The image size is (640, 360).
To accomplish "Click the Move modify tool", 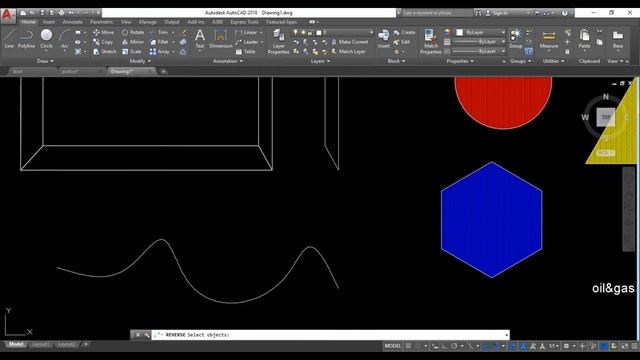I will pyautogui.click(x=103, y=32).
